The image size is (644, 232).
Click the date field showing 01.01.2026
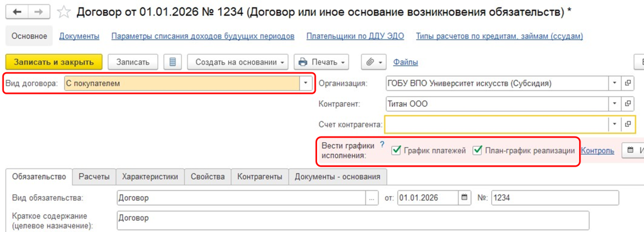(x=428, y=198)
